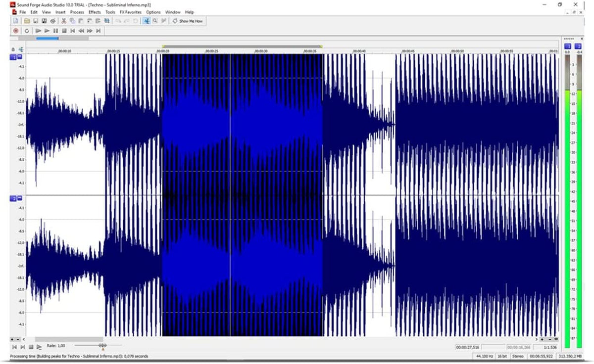Viewport: 594px width, 364px height.
Task: Click the channel 2 peak meter header
Action: (578, 45)
